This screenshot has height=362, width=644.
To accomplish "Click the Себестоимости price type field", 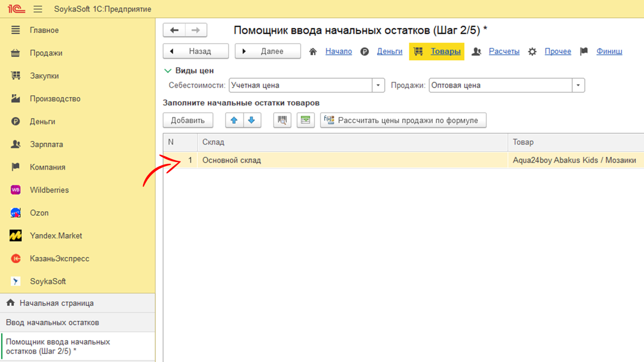I will click(x=300, y=85).
